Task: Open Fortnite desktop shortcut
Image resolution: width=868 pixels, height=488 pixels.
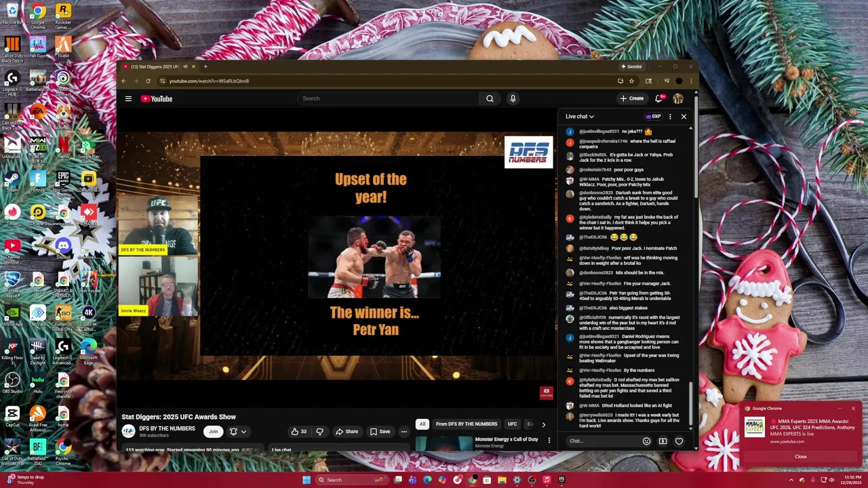Action: (37, 181)
